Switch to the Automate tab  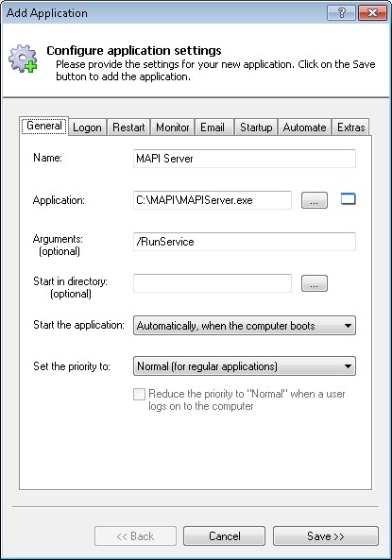(304, 127)
